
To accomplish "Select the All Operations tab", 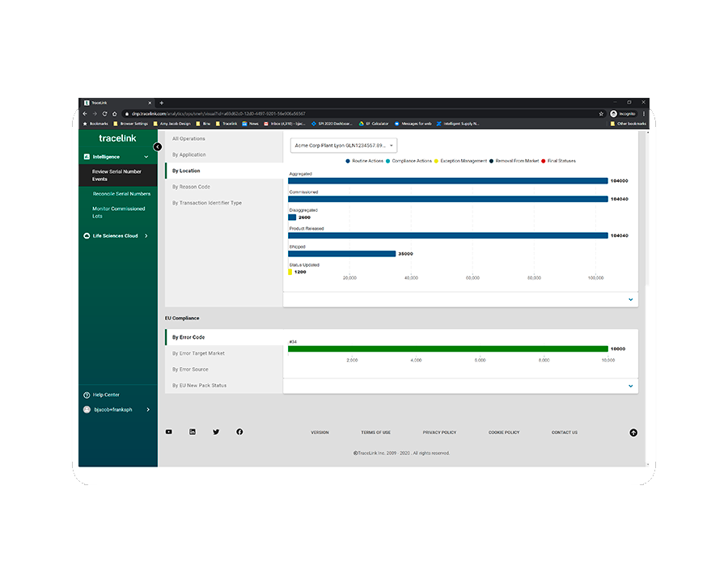I will pyautogui.click(x=224, y=139).
